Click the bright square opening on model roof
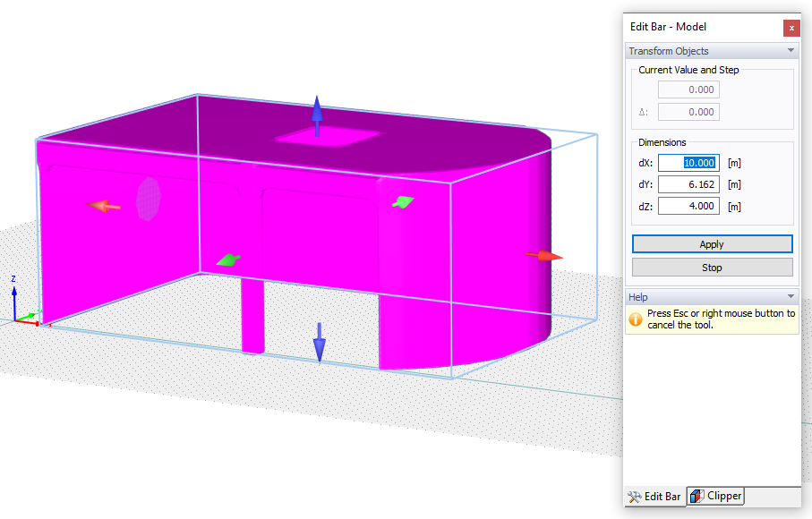 click(x=328, y=137)
